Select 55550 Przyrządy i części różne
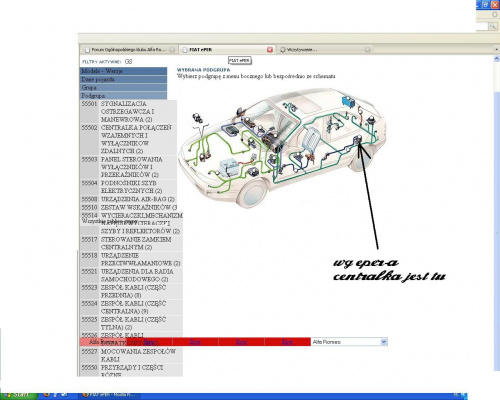Viewport: 500px width, 400px height. 131,371
